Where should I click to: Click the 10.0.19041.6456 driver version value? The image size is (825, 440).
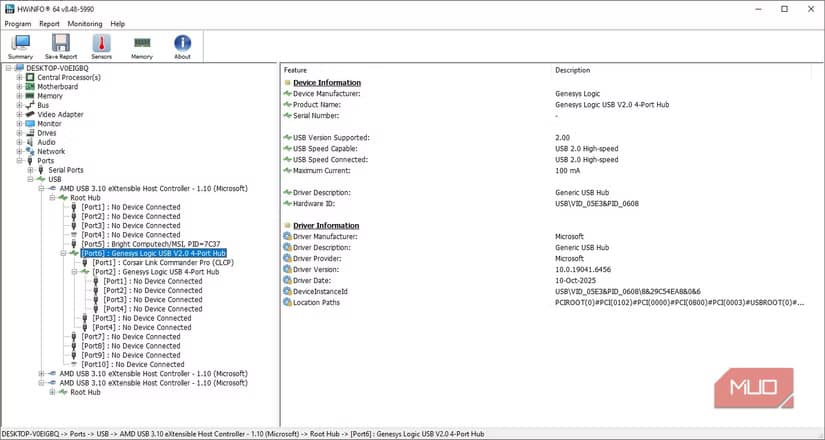click(x=583, y=269)
